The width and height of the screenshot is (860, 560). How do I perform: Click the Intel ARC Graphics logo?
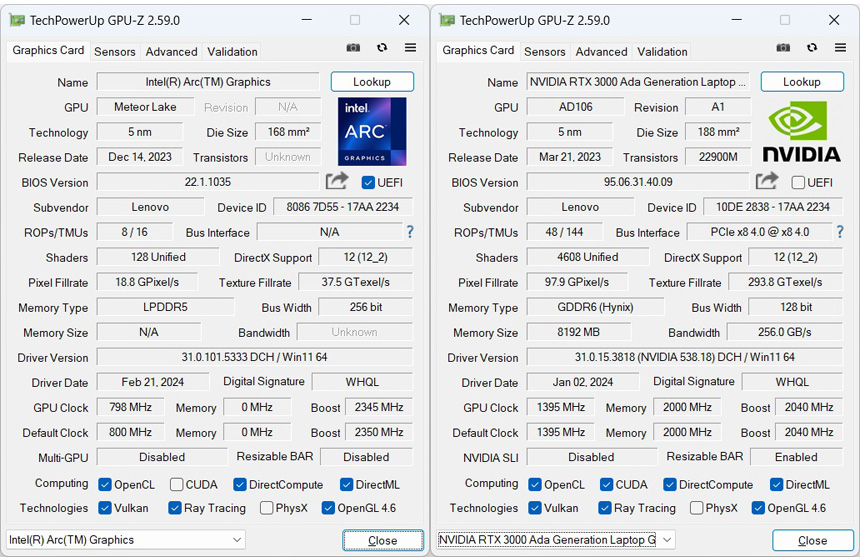coord(372,131)
